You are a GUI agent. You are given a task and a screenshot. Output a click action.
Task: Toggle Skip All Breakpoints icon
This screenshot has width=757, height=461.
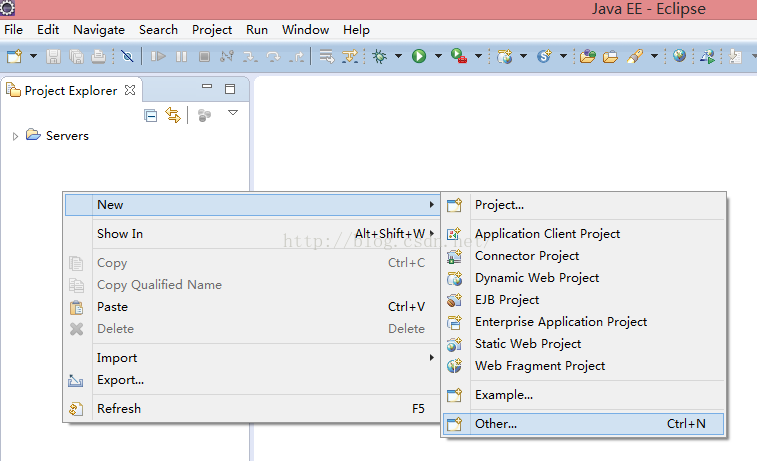tap(127, 56)
